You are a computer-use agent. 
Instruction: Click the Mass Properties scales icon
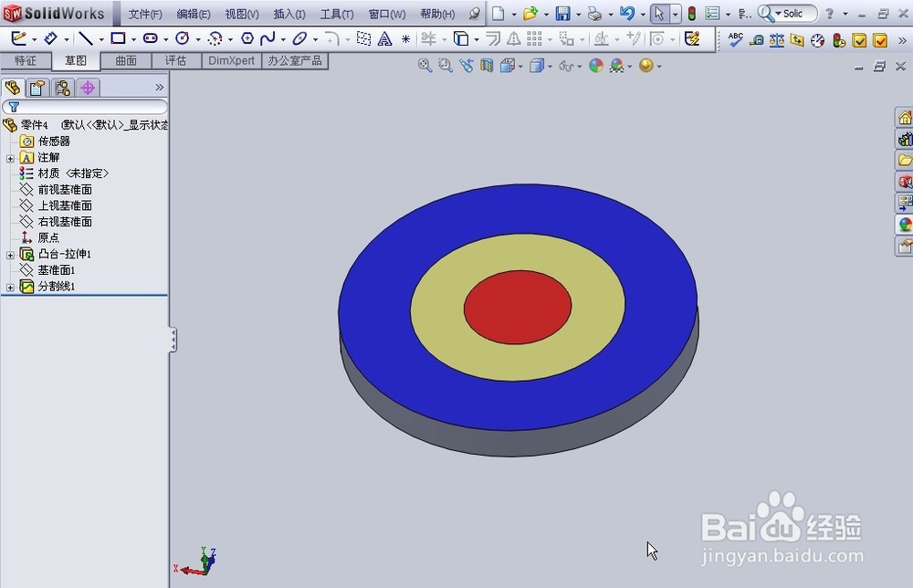pyautogui.click(x=777, y=40)
